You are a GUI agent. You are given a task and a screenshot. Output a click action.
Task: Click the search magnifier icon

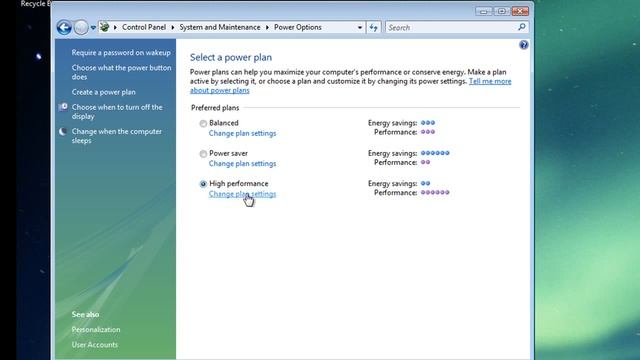(x=522, y=27)
